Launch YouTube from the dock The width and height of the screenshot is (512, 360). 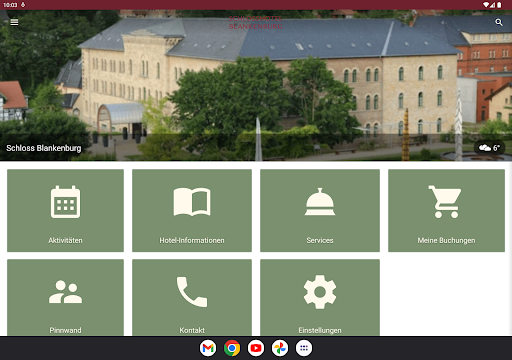click(256, 348)
